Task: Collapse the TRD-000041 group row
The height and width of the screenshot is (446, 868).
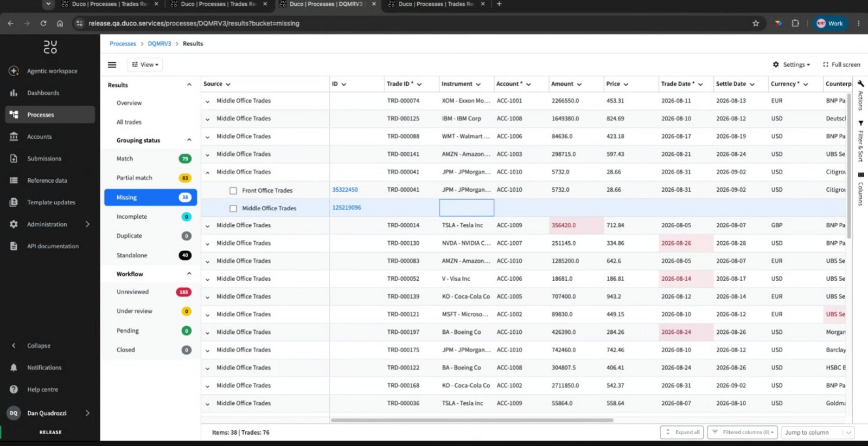Action: 207,172
